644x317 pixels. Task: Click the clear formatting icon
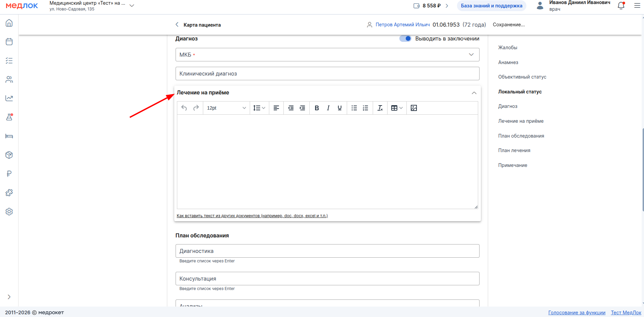[380, 108]
